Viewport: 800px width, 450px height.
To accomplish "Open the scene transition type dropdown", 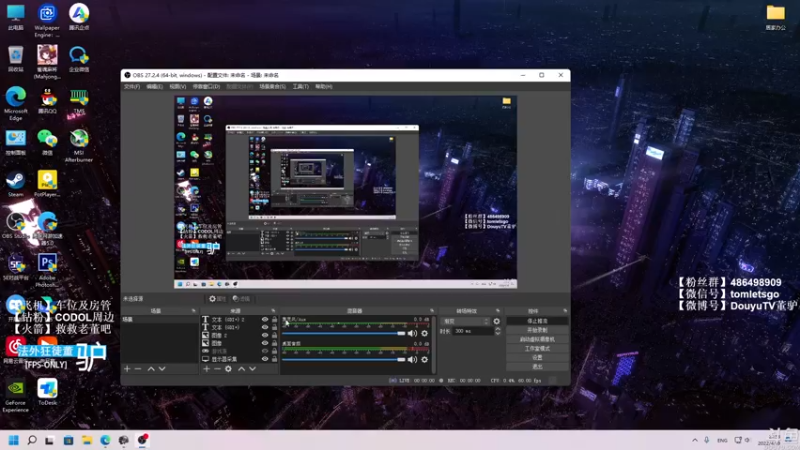I will [x=465, y=321].
